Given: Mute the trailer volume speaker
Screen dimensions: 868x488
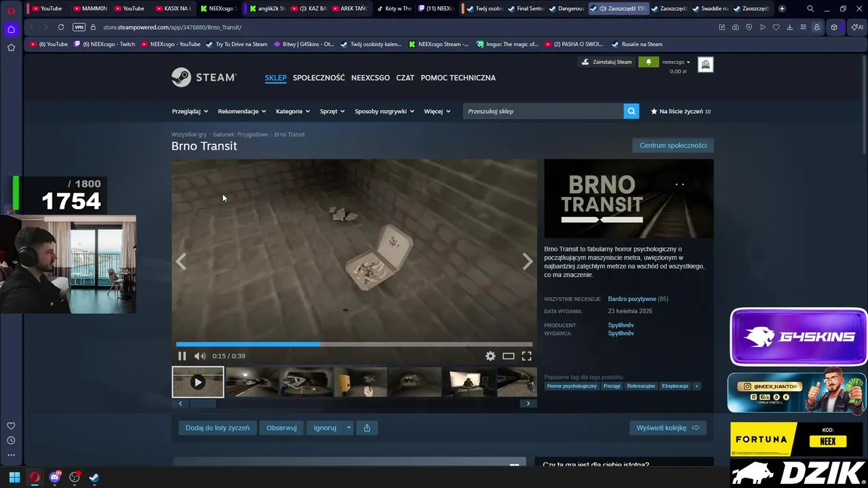Looking at the screenshot, I should pyautogui.click(x=199, y=356).
